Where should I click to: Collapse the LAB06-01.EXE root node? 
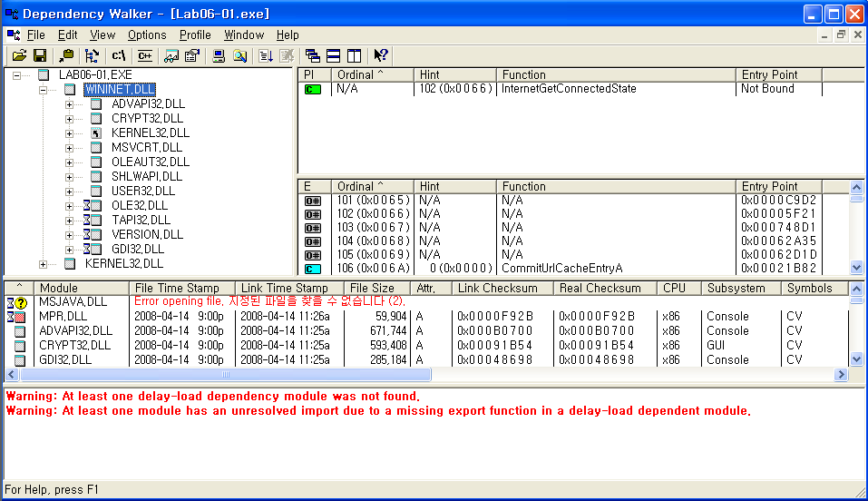16,75
